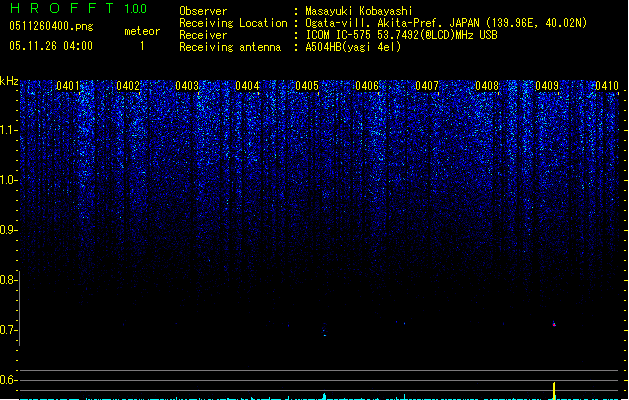Click the 0410 time marker
This screenshot has width=629, height=400.
pos(607,86)
